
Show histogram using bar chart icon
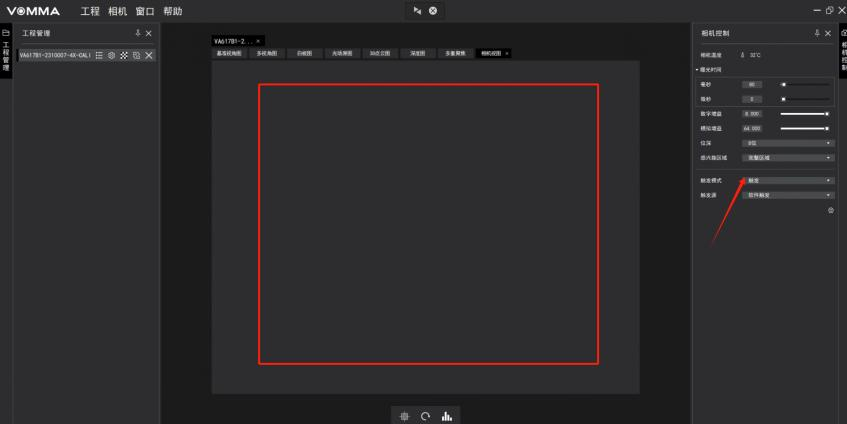coord(446,416)
